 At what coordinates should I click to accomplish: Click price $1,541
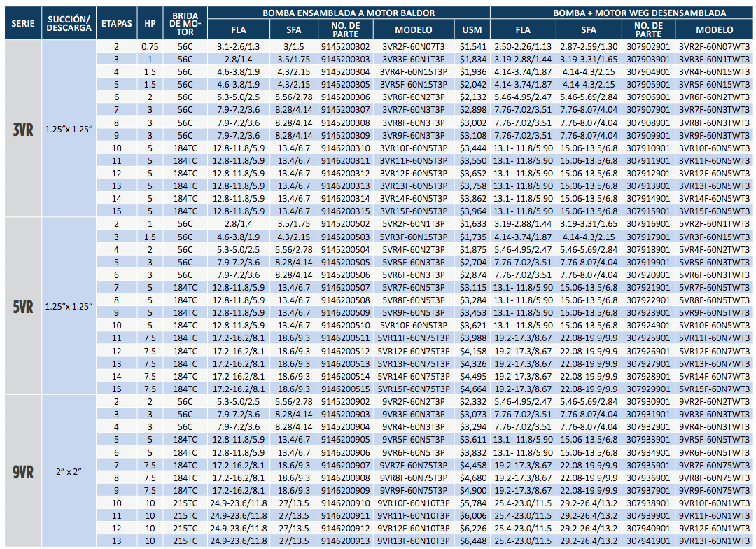coord(472,47)
